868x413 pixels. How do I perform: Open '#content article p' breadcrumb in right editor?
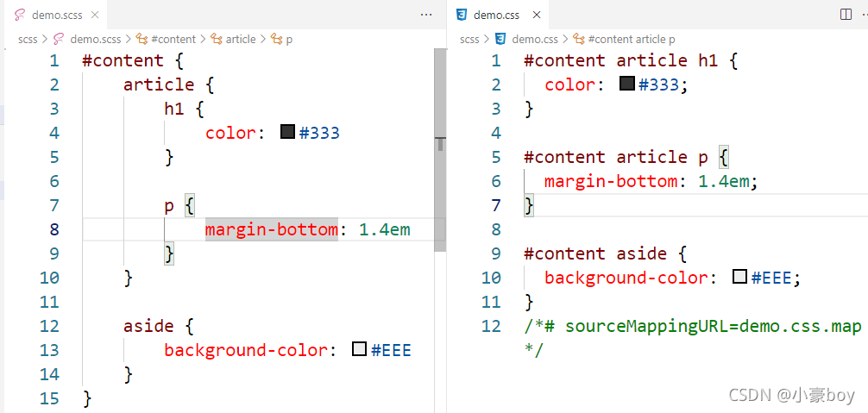coord(632,40)
